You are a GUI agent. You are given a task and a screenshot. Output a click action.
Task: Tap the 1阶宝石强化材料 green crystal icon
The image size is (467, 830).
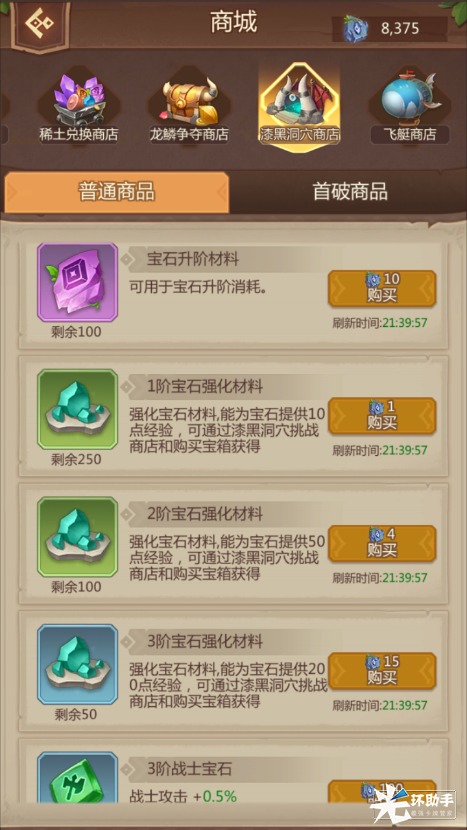(x=77, y=409)
